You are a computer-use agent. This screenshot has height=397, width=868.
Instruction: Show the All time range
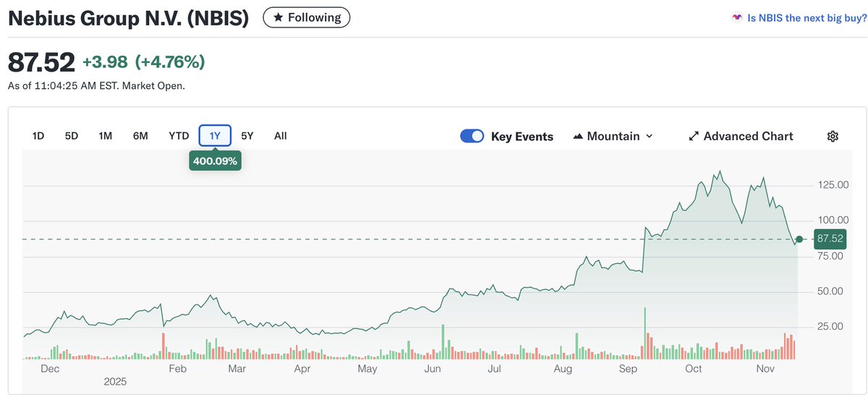pos(281,135)
